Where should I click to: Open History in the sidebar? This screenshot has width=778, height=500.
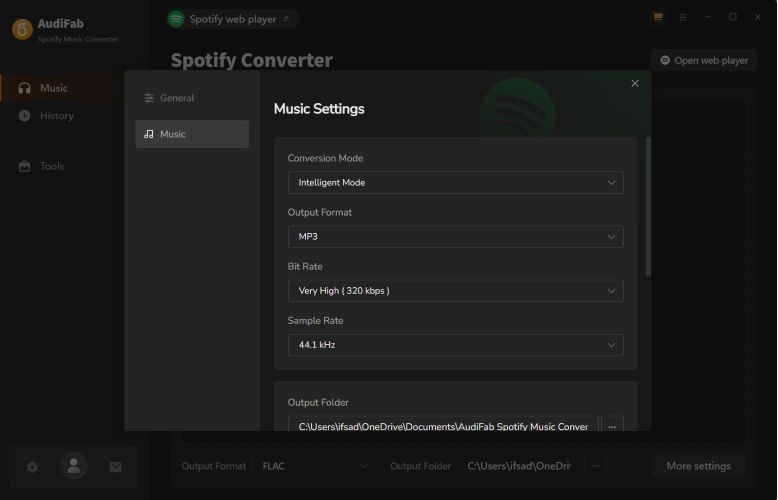pos(56,116)
